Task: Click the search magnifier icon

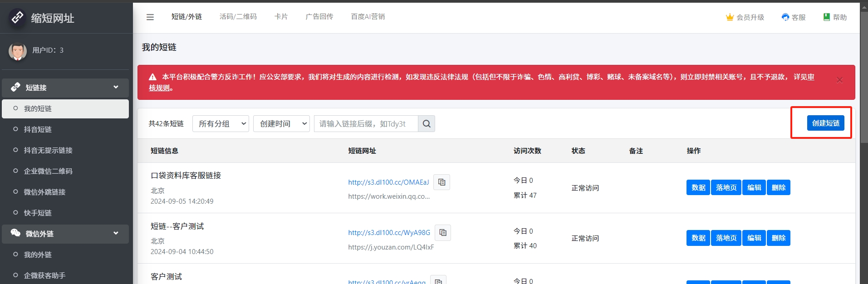Action: pos(427,124)
